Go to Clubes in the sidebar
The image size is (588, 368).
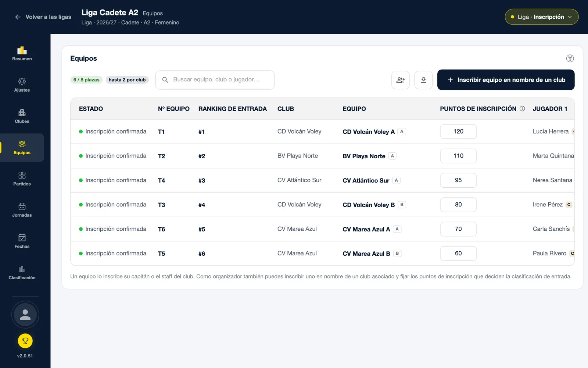[x=22, y=116]
